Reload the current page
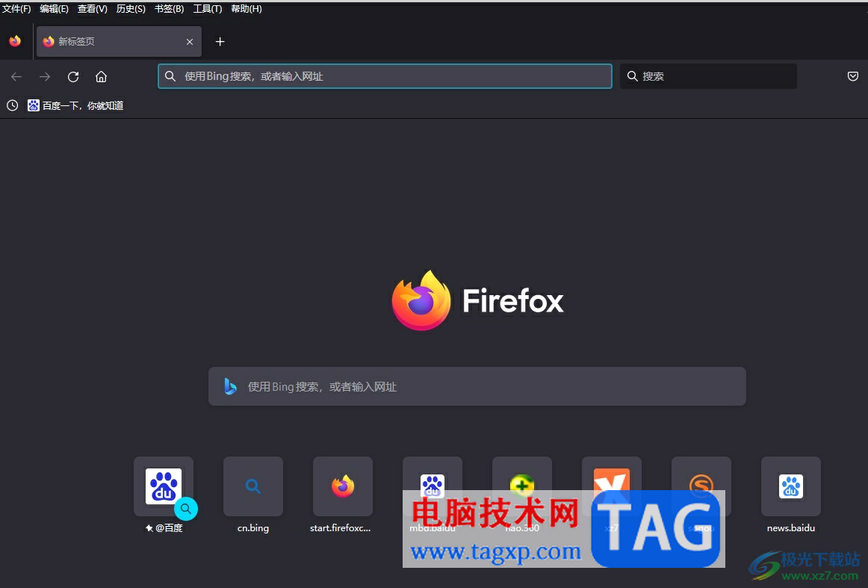Screen dimensions: 868x588 tap(73, 76)
